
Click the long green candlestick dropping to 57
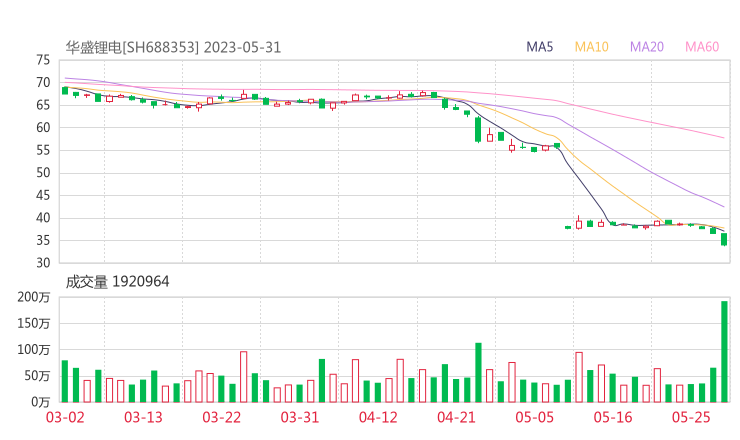478,129
